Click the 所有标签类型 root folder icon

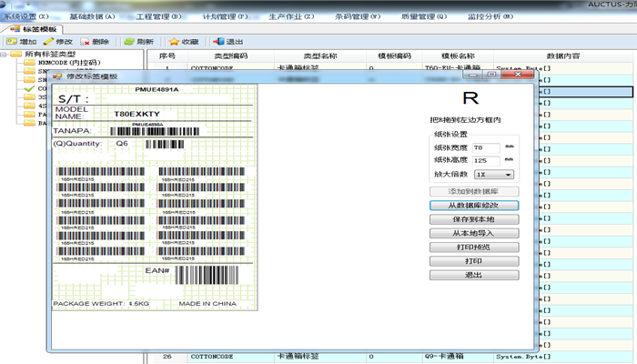(x=15, y=54)
